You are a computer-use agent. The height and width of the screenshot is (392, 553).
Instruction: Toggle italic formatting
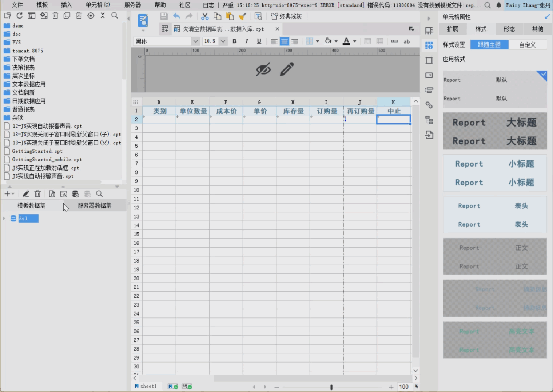247,41
